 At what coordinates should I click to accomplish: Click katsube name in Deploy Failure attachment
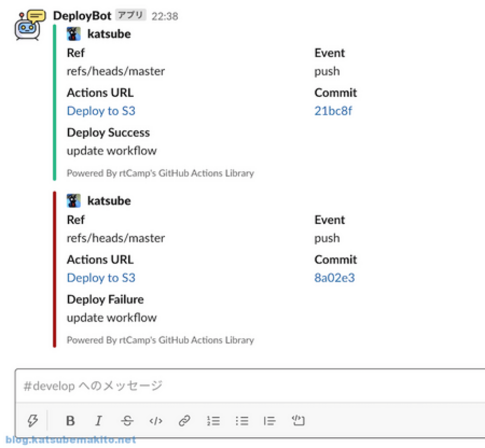(x=109, y=201)
